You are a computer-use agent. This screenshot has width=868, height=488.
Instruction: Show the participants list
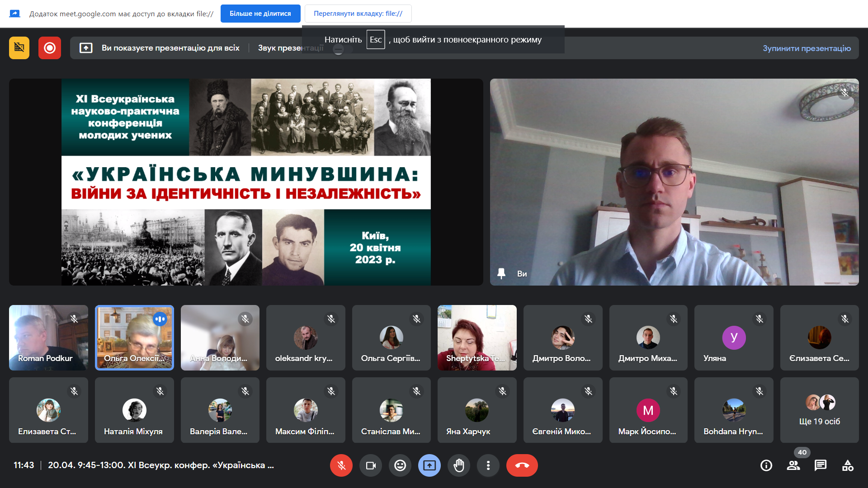click(x=793, y=465)
